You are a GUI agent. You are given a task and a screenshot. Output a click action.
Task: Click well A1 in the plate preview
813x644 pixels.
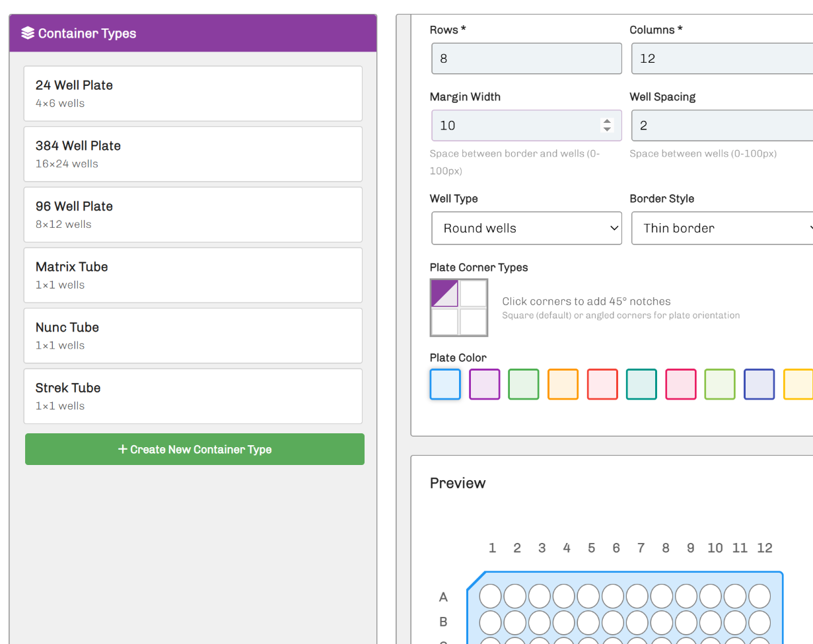490,596
